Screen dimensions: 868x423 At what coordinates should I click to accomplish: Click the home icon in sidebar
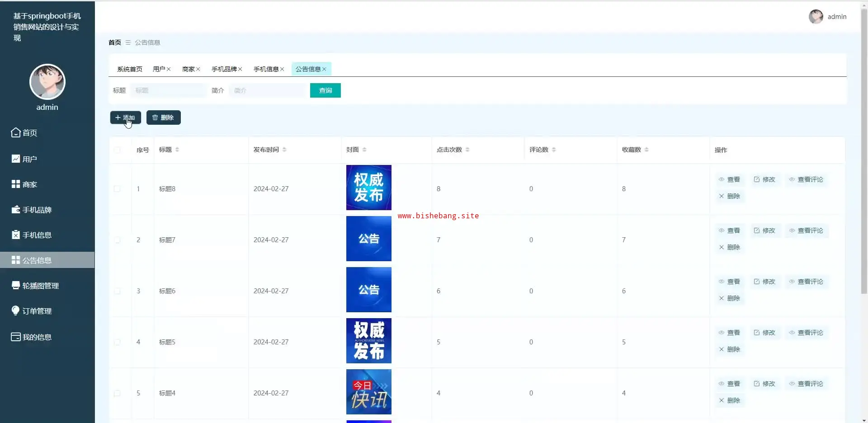click(16, 132)
